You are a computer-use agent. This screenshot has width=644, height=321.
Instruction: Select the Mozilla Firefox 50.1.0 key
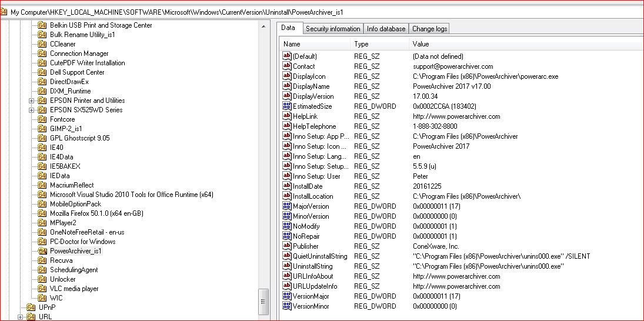96,213
